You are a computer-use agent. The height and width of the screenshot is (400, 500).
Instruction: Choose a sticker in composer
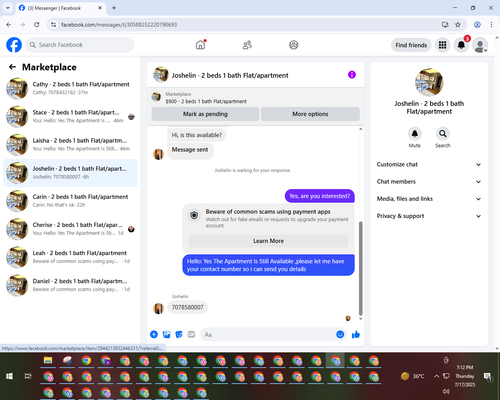179,334
